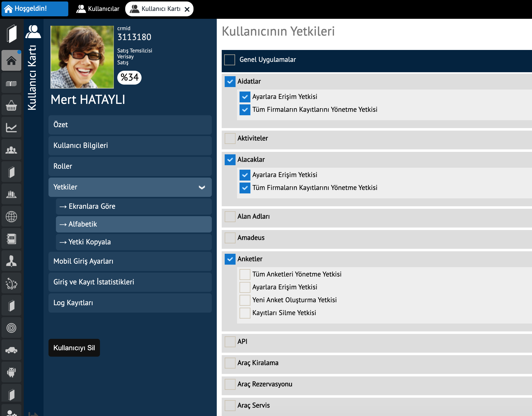532x416 pixels.
Task: Open the shopping basket sidebar icon
Action: [11, 105]
